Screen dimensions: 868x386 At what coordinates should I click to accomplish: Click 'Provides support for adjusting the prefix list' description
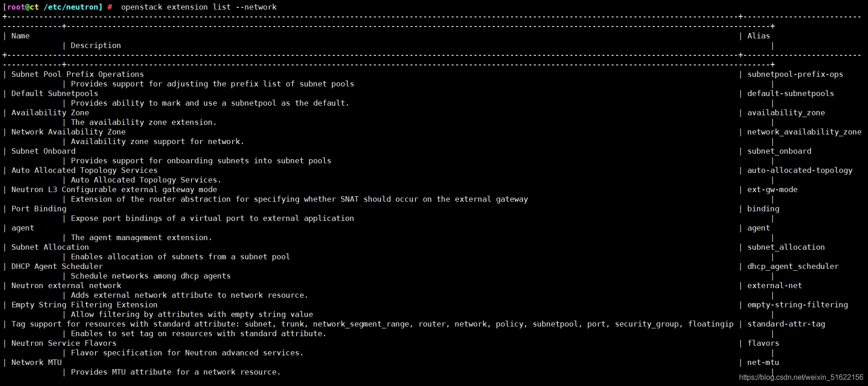pos(213,84)
